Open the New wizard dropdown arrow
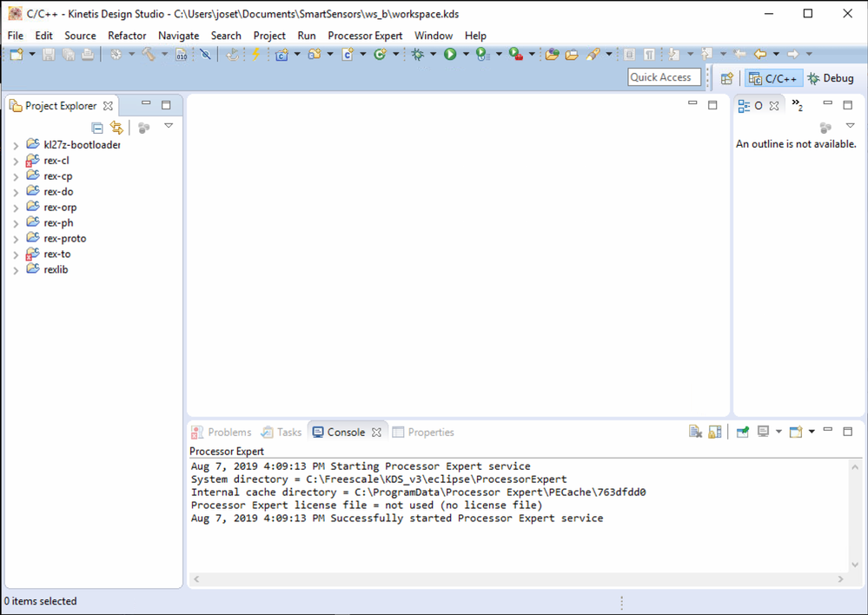The height and width of the screenshot is (615, 868). [x=32, y=54]
